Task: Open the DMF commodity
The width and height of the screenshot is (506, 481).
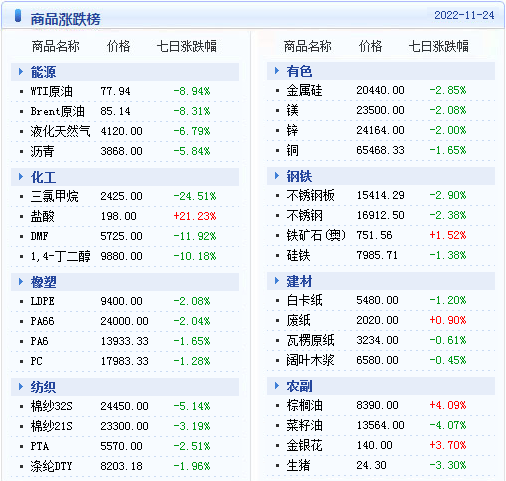Action: tap(39, 236)
